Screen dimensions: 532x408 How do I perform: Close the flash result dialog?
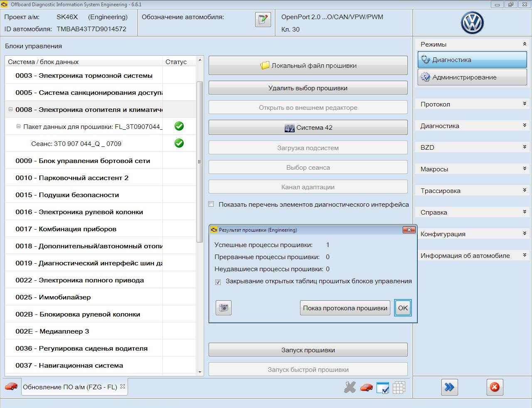[409, 230]
